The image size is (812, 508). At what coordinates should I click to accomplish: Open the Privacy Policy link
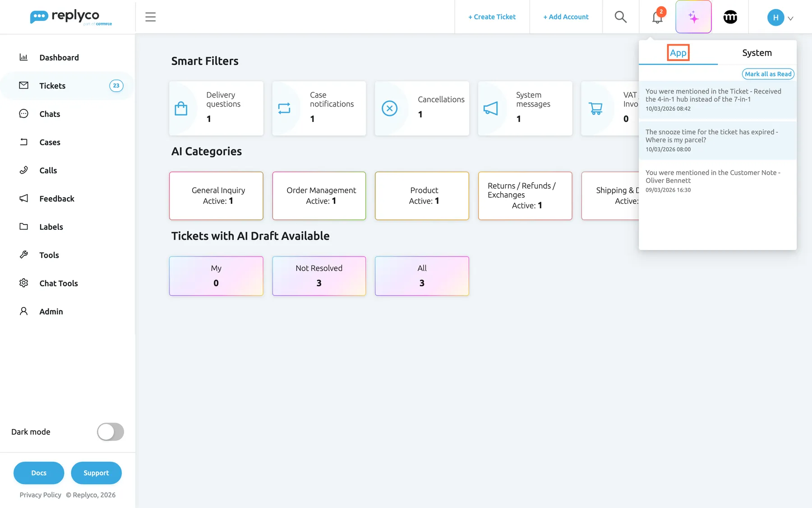[x=40, y=495]
